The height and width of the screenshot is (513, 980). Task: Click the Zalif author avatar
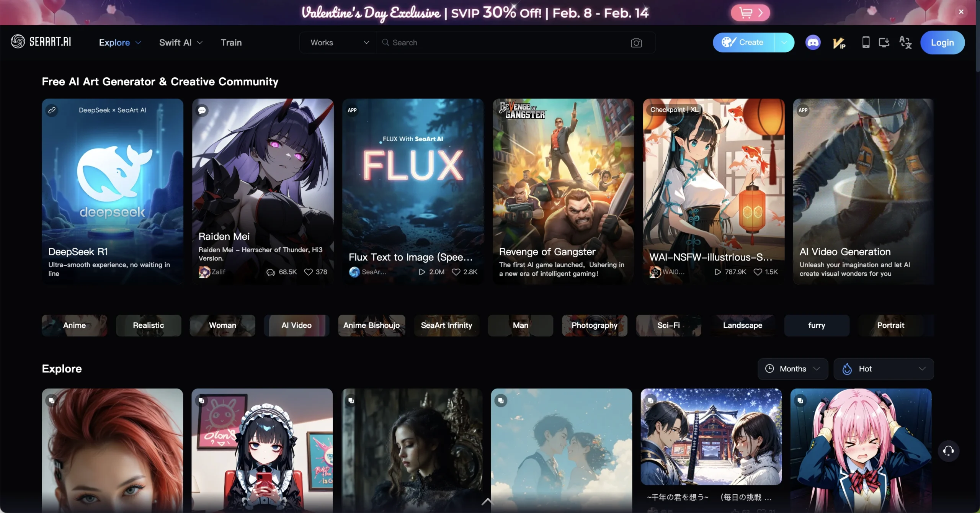point(204,272)
